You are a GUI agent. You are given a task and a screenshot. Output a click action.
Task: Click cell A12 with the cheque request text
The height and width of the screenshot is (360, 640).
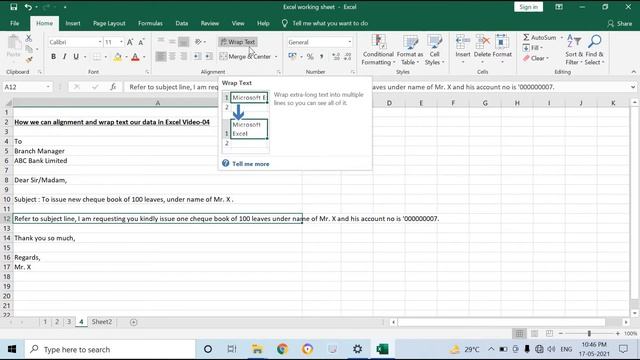(x=158, y=218)
